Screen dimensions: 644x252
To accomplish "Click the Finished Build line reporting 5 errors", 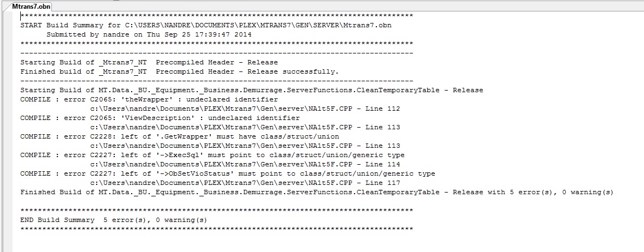I will pos(317,192).
